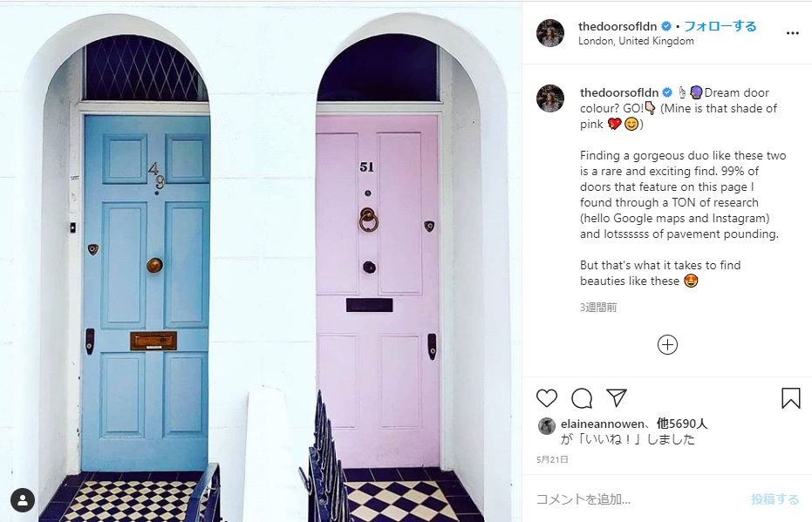
Task: Click the thedoorsofldn avatar beside the caption
Action: 550,98
